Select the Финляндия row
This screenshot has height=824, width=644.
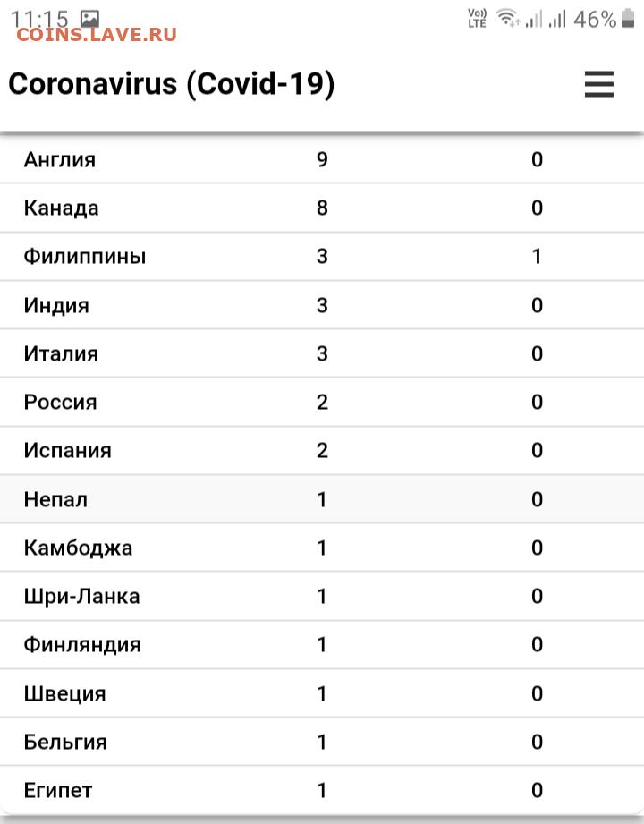pyautogui.click(x=322, y=645)
